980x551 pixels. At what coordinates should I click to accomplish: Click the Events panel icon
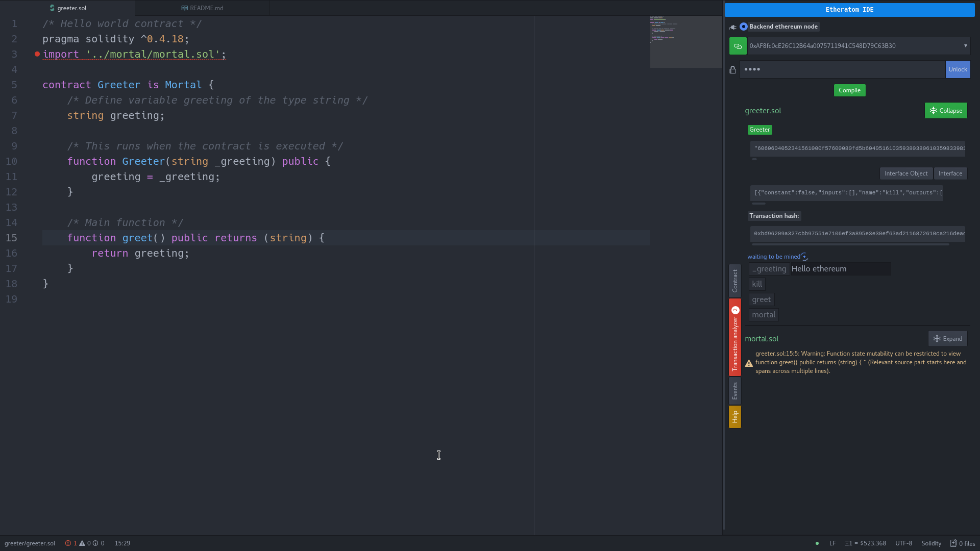[735, 390]
